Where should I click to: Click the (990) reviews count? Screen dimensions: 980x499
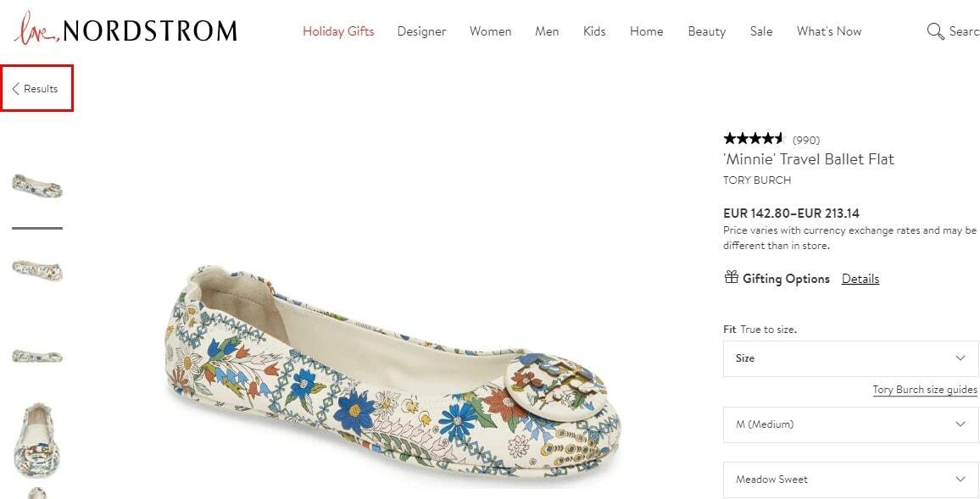(806, 140)
